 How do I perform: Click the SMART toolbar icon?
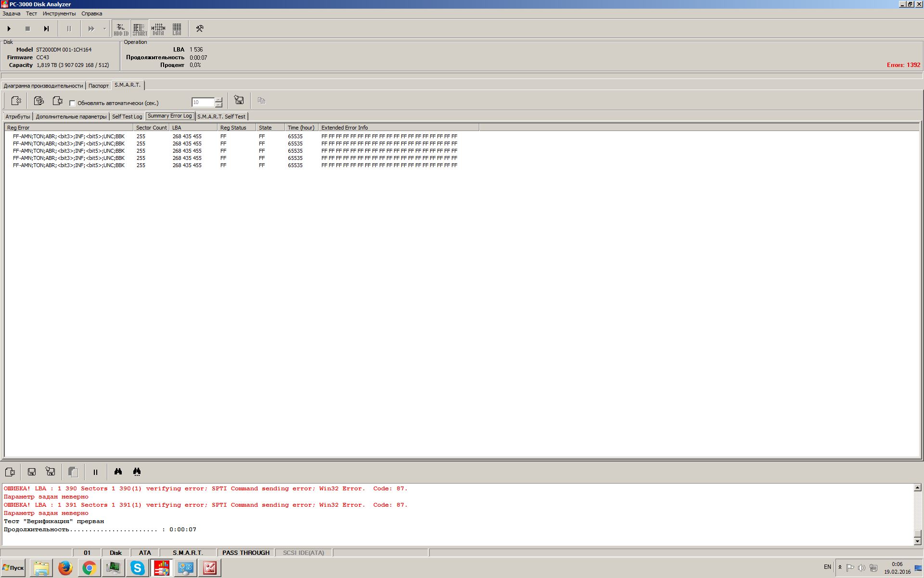(140, 29)
